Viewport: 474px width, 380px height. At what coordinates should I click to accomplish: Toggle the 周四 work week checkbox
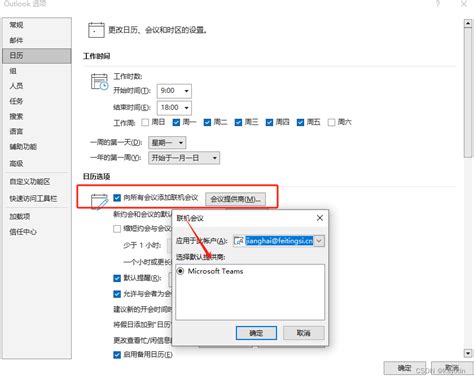pyautogui.click(x=269, y=122)
